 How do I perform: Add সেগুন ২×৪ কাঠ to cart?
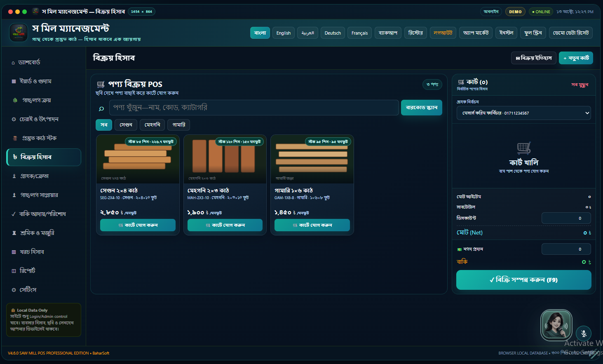coord(138,225)
